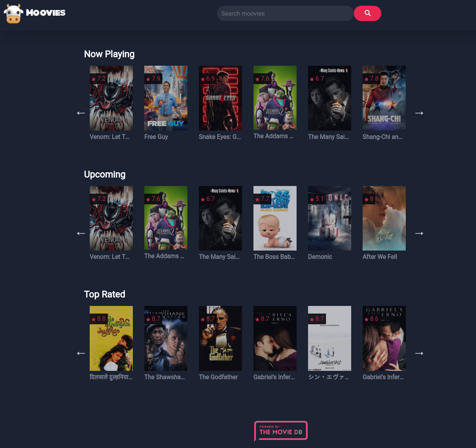Open the Venom poster in Upcoming
This screenshot has width=476, height=448.
pyautogui.click(x=111, y=218)
